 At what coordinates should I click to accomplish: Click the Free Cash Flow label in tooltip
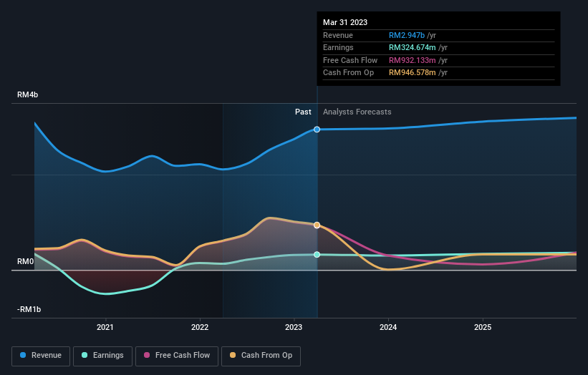click(350, 60)
